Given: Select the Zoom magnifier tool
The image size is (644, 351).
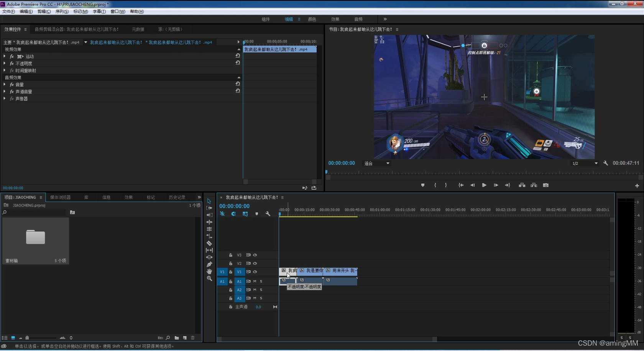Looking at the screenshot, I should pyautogui.click(x=209, y=279).
